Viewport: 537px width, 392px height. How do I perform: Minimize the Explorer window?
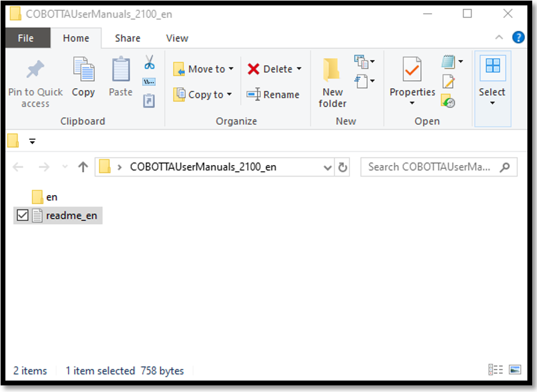click(x=428, y=14)
